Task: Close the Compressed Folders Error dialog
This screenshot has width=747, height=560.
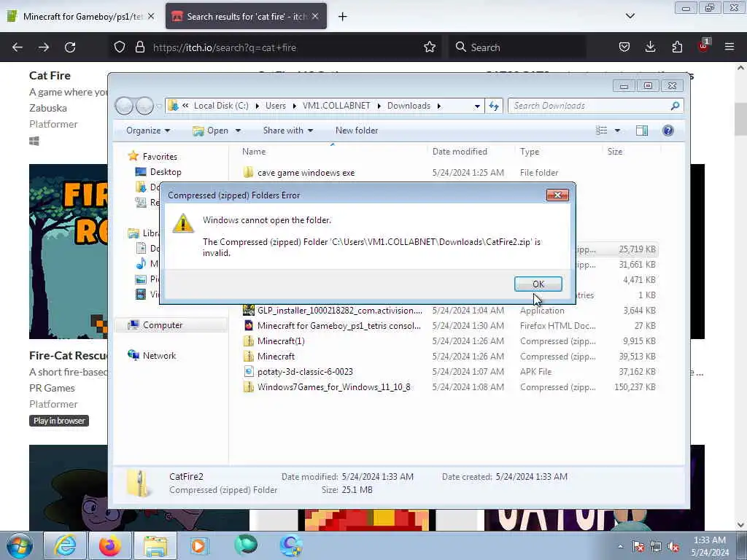Action: click(557, 195)
